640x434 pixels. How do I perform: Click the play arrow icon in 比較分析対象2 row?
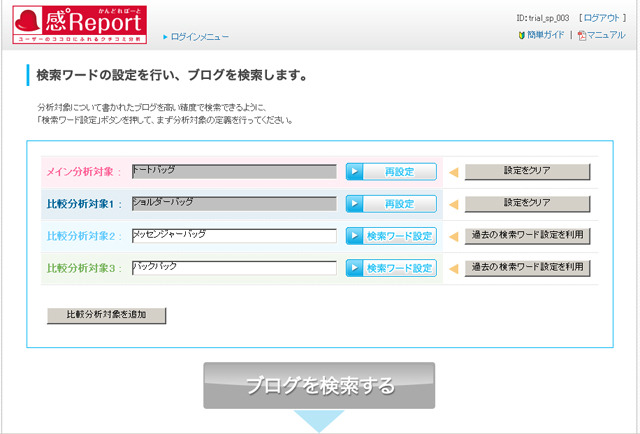coord(354,236)
